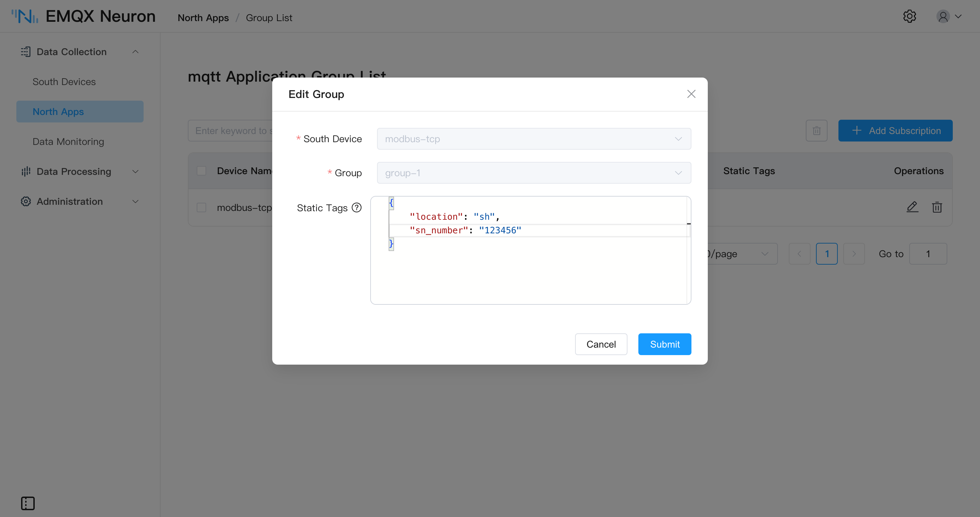The image size is (980, 517).
Task: Open the settings gear icon in header
Action: click(x=910, y=16)
